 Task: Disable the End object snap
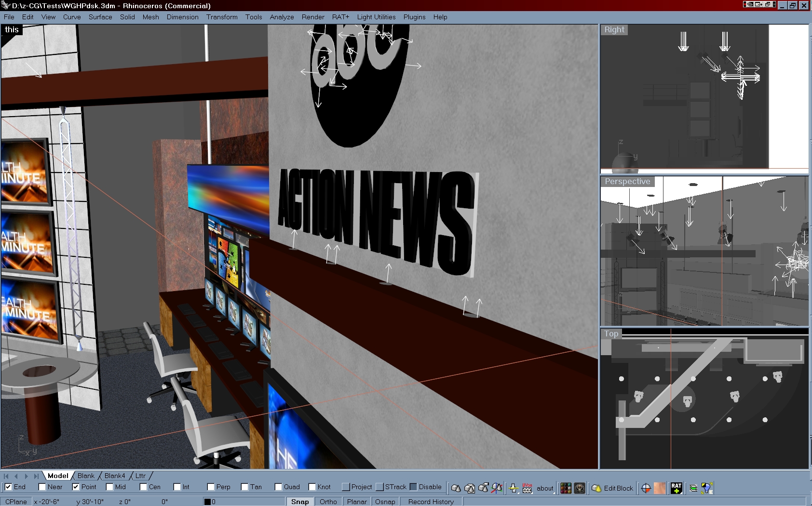(x=8, y=487)
